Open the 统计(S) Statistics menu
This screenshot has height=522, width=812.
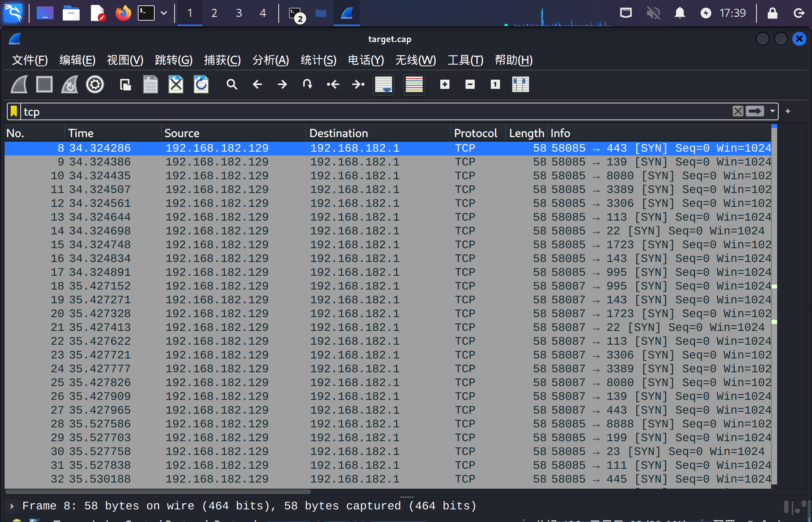318,60
